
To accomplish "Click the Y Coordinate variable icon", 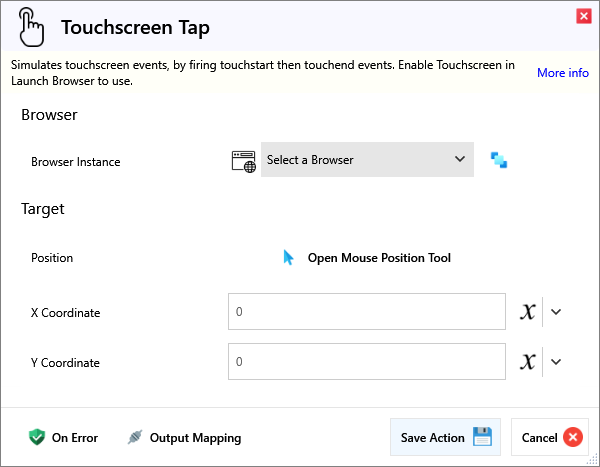I will click(x=528, y=362).
